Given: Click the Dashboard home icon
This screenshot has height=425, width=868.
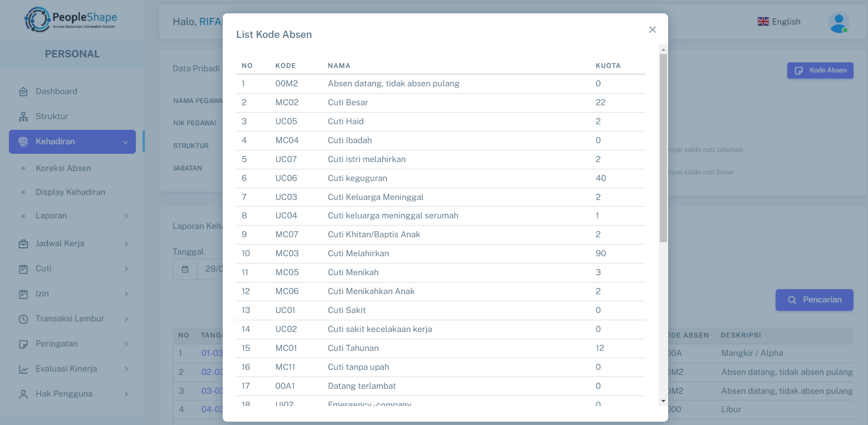Looking at the screenshot, I should click(23, 91).
